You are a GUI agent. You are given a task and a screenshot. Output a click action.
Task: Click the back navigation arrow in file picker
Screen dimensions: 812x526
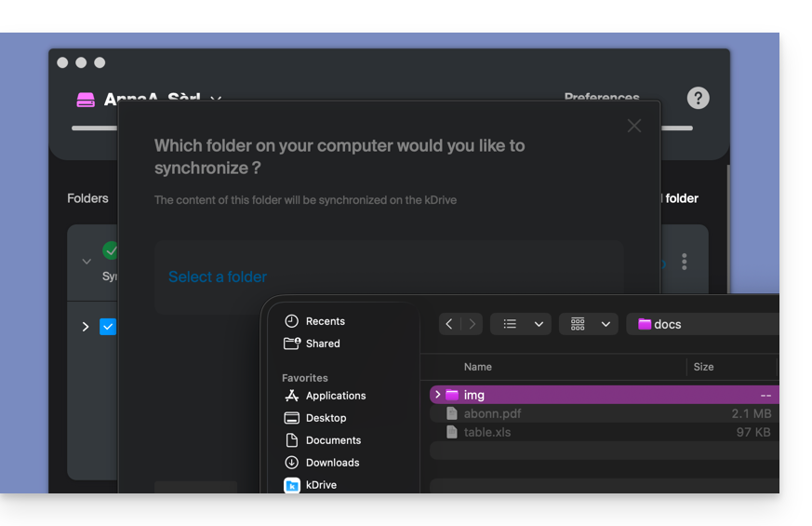[449, 324]
